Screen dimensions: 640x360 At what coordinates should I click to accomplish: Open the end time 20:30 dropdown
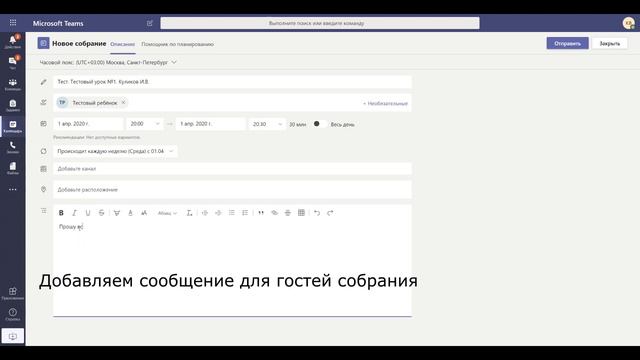[267, 124]
